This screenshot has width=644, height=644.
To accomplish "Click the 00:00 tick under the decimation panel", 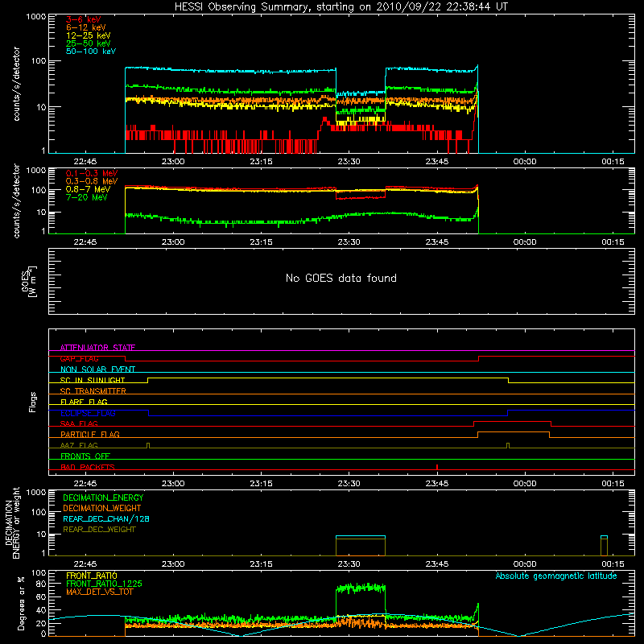I will pyautogui.click(x=525, y=564).
